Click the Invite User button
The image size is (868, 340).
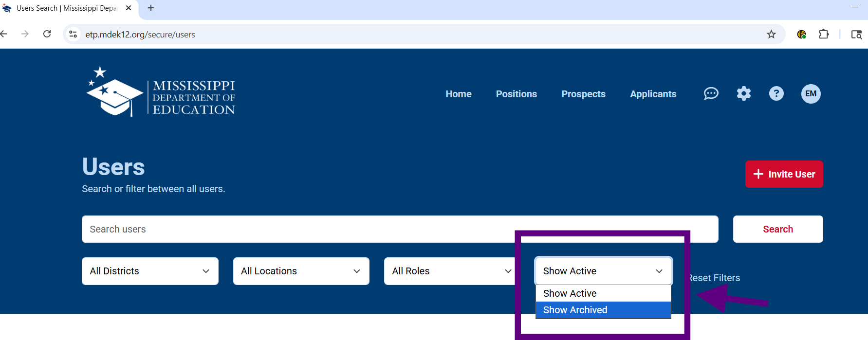[784, 174]
